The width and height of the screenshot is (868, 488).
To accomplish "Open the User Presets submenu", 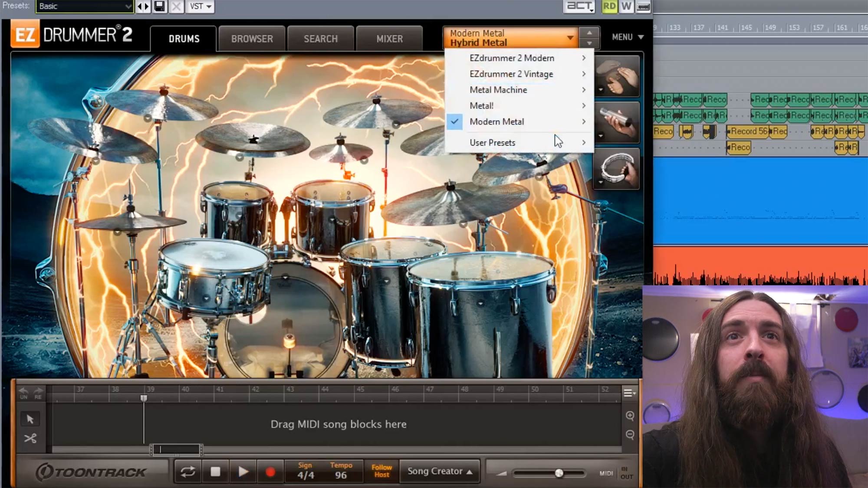I will pos(519,143).
